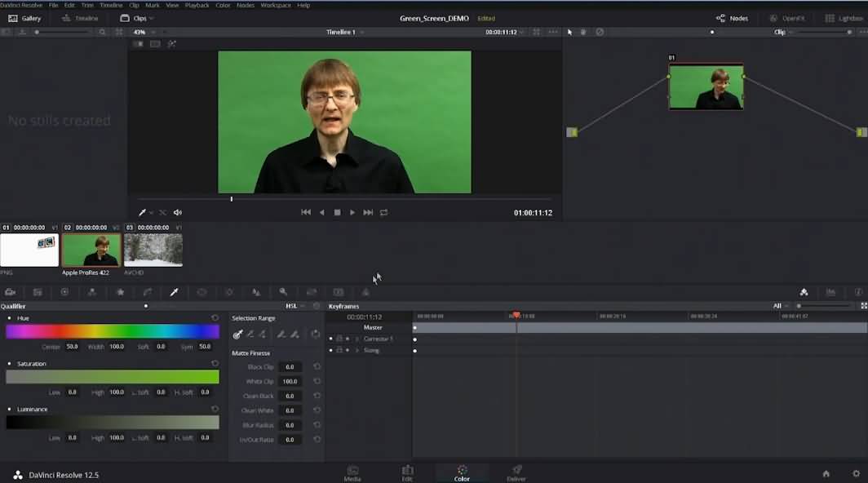This screenshot has width=868, height=483.
Task: Click the invert selection icon
Action: (316, 334)
